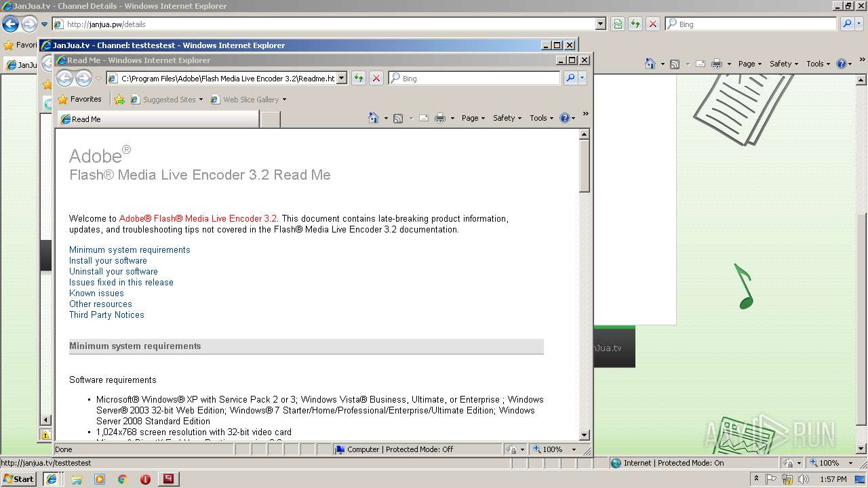Open Page menu in Read Me window
Viewport: 868px width, 488px height.
click(473, 118)
